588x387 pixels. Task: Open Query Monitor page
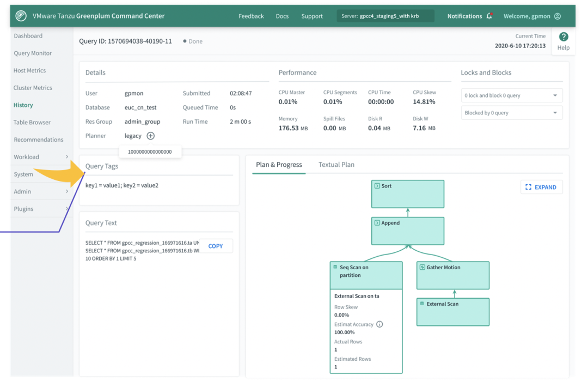point(33,53)
